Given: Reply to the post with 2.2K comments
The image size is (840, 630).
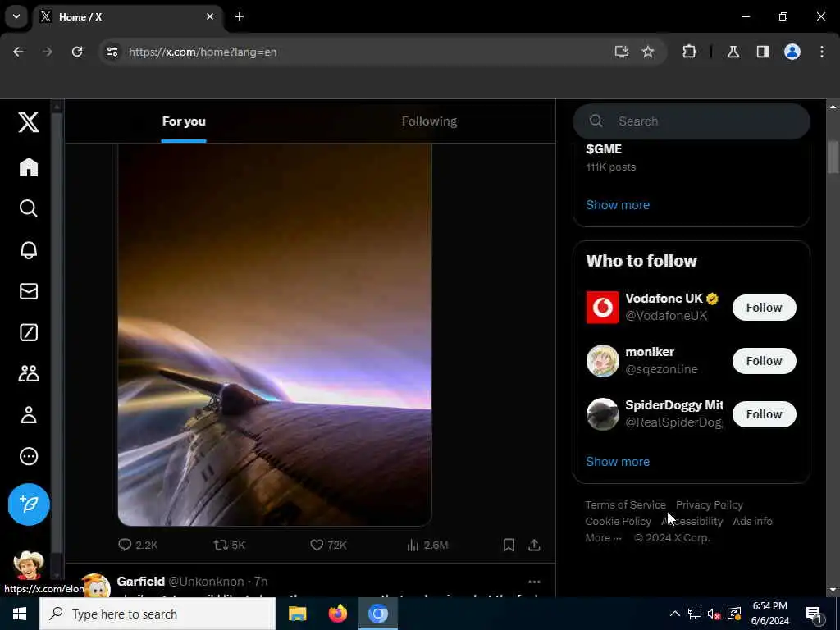Looking at the screenshot, I should pos(138,545).
